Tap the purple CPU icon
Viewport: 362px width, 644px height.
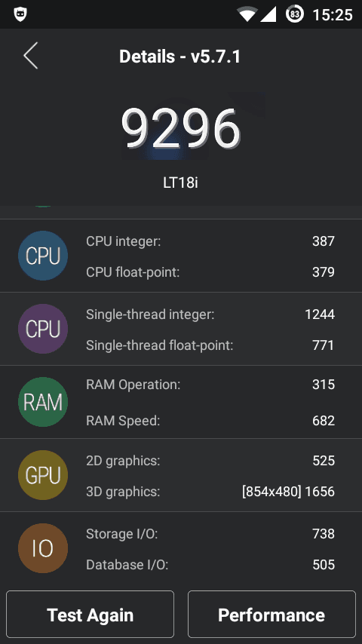pyautogui.click(x=43, y=329)
